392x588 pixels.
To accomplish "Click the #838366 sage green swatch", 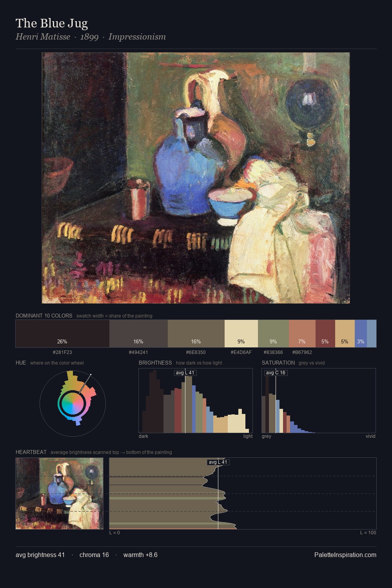I will pyautogui.click(x=273, y=334).
